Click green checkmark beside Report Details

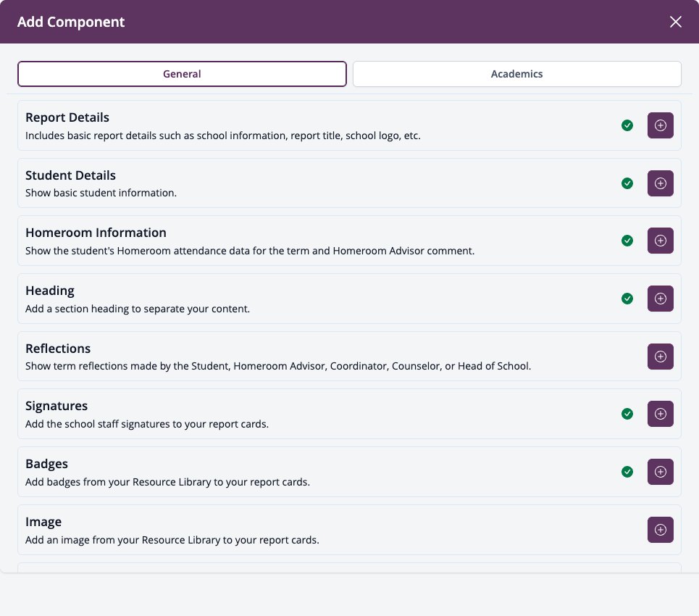[x=627, y=125]
